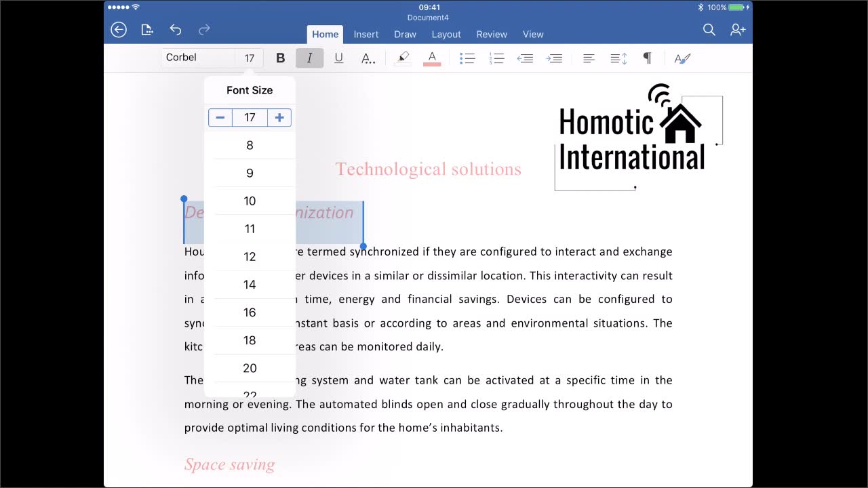Switch to the Insert tab
The width and height of the screenshot is (868, 488).
(366, 35)
